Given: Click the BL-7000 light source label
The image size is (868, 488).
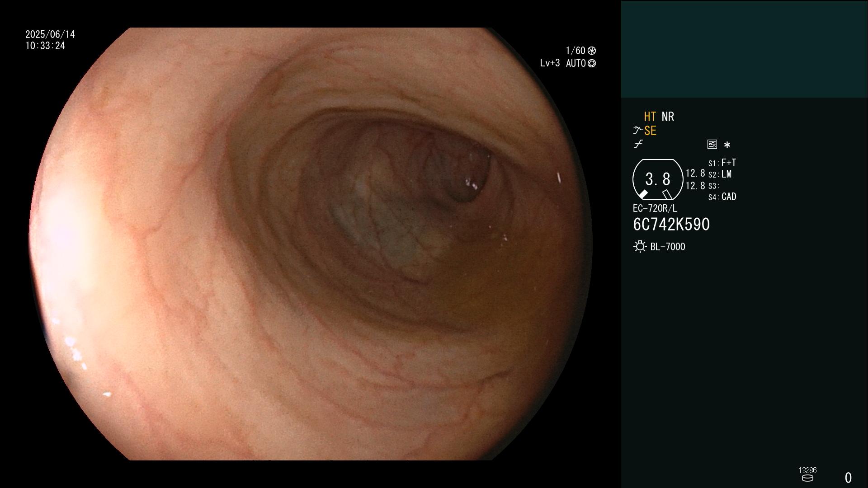Looking at the screenshot, I should [668, 247].
